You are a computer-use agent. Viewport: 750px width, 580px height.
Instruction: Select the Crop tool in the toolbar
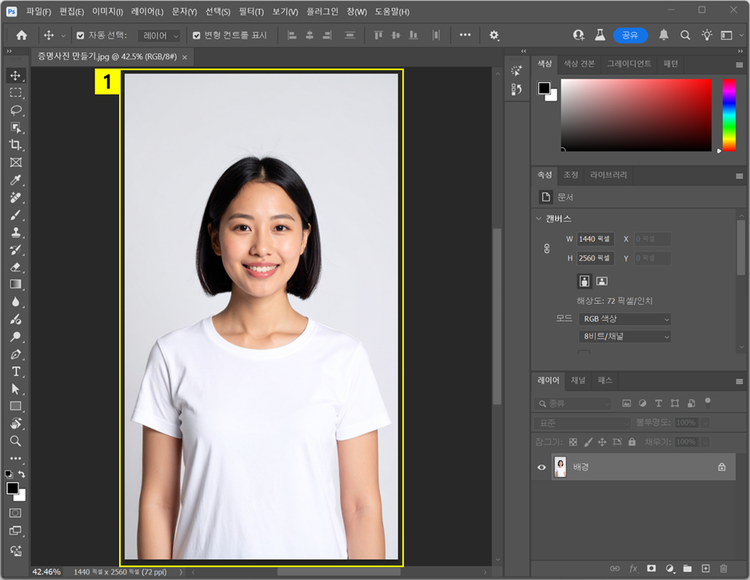(15, 145)
